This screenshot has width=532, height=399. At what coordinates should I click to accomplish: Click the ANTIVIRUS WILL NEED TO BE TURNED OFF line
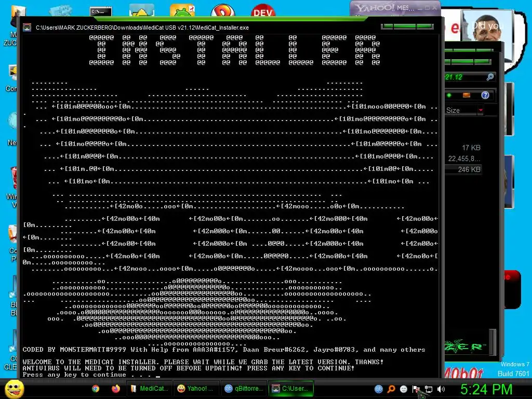188,368
